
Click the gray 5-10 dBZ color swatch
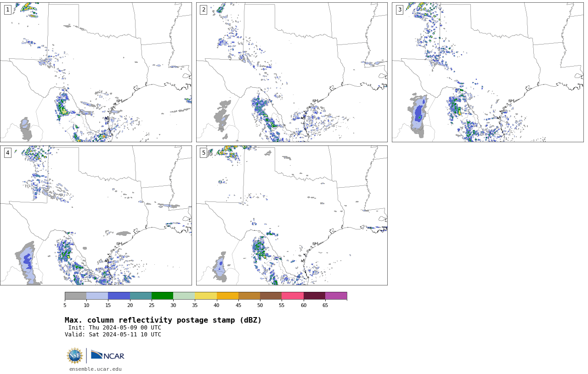point(76,296)
